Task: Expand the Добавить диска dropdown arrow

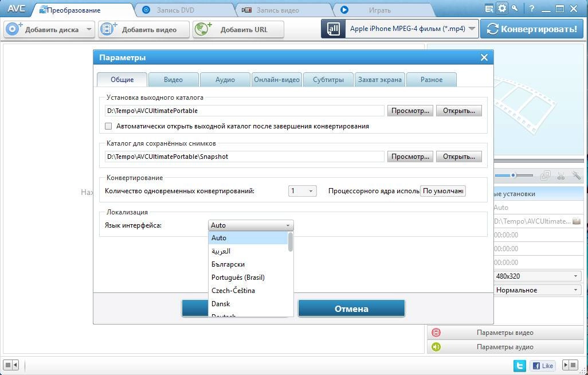Action: pyautogui.click(x=89, y=29)
